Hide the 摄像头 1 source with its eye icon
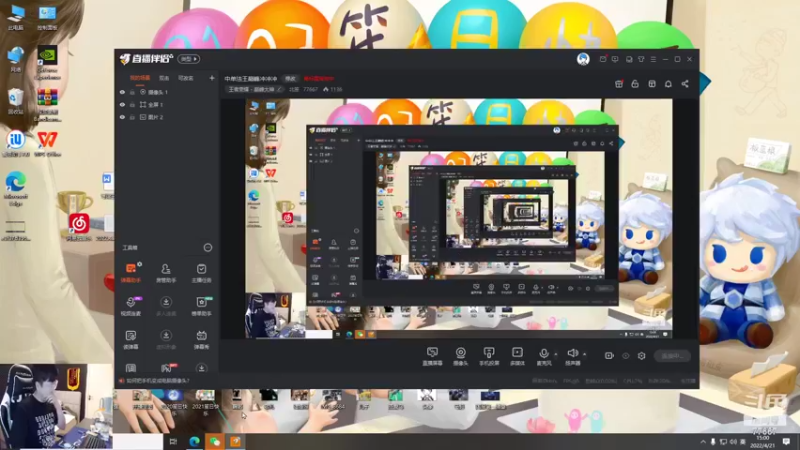800x450 pixels. pos(122,92)
